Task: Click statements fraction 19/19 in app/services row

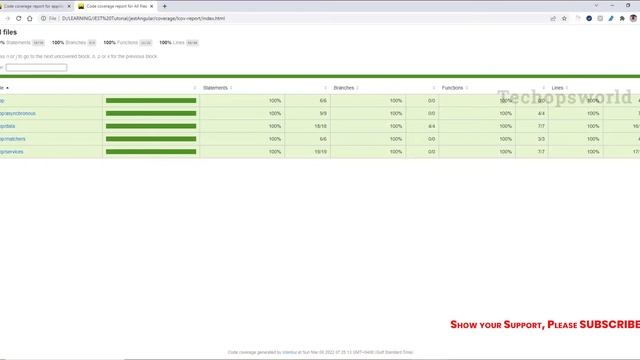Action: pyautogui.click(x=320, y=152)
